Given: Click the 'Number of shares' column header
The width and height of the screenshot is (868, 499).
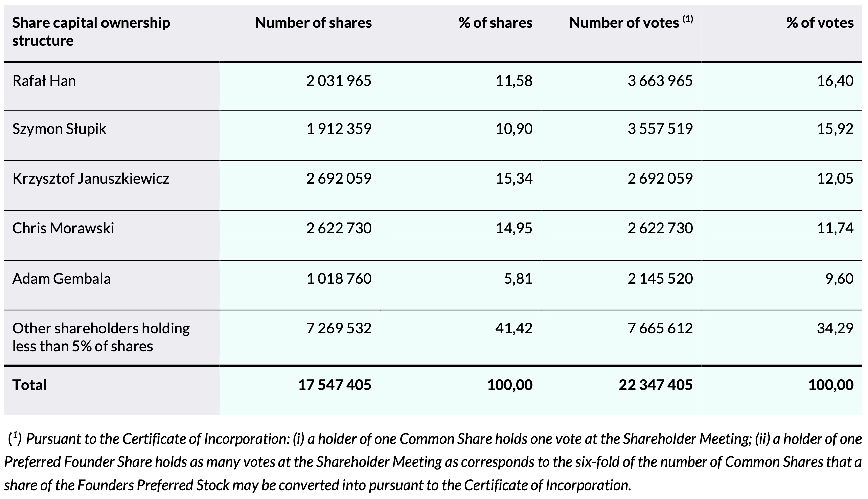Looking at the screenshot, I should tap(313, 23).
